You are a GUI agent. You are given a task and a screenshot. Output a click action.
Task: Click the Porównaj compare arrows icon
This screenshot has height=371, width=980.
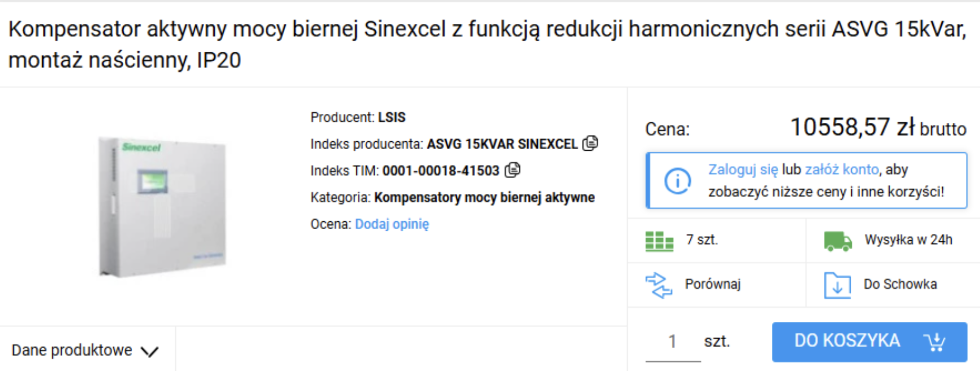(x=659, y=285)
